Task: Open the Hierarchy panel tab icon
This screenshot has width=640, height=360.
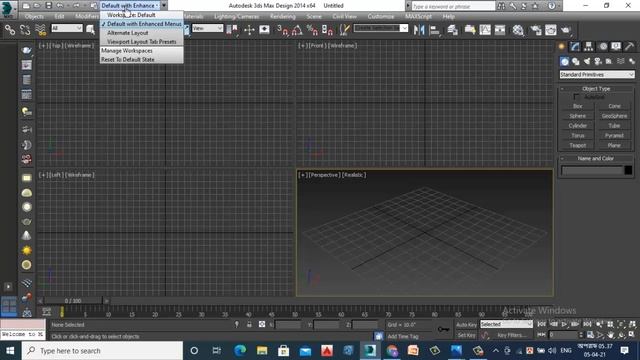Action: click(588, 47)
